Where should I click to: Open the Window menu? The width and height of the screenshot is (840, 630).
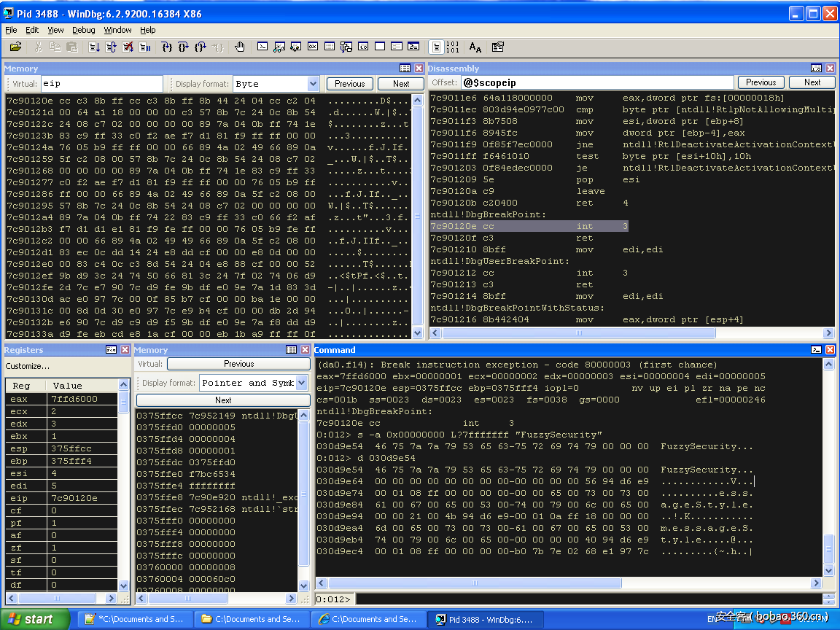(117, 30)
